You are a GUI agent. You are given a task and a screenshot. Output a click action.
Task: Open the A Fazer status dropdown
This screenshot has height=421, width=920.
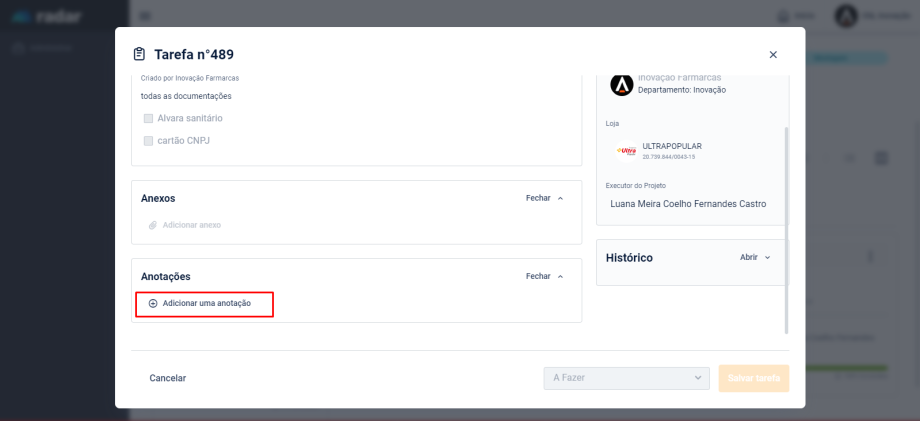pos(626,378)
